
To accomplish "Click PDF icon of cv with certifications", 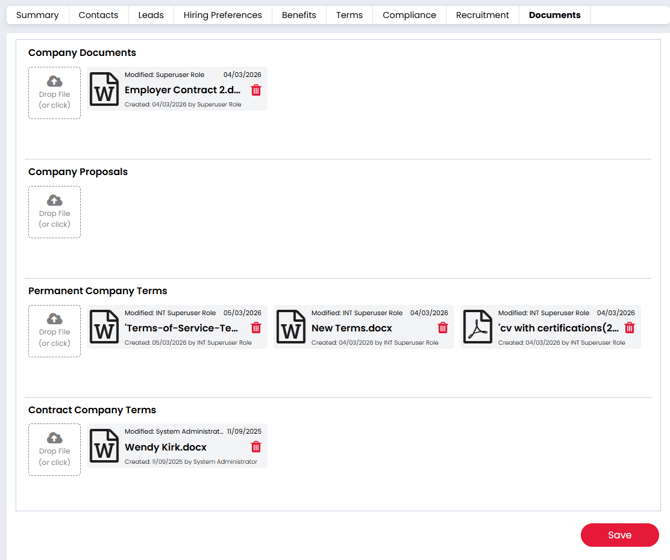I will click(x=478, y=328).
